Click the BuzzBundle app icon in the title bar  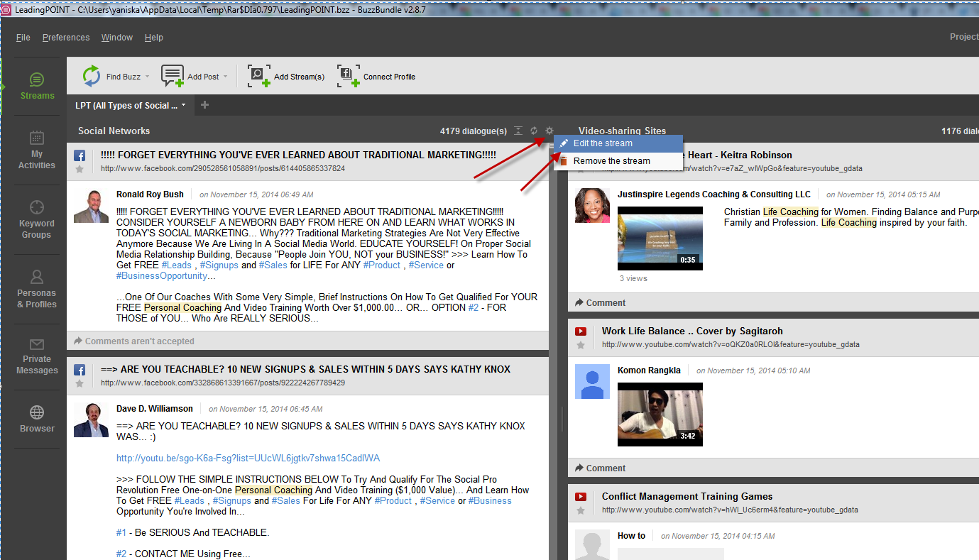pyautogui.click(x=6, y=11)
